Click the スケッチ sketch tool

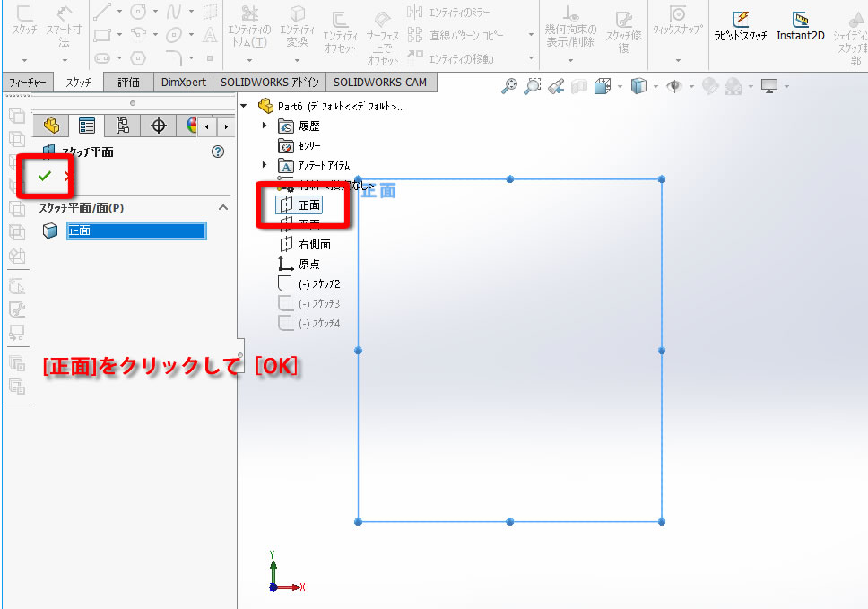[x=25, y=21]
